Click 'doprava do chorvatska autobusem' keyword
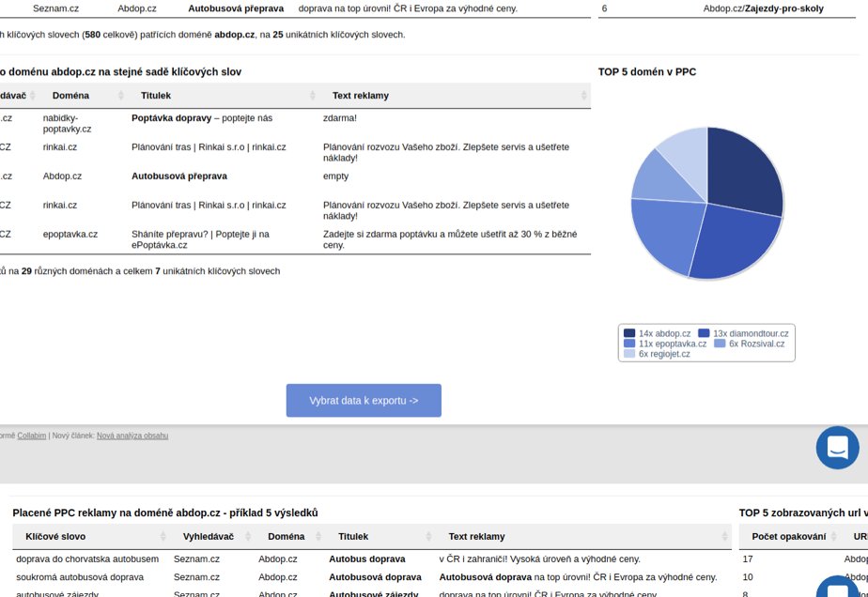Viewport: 868px width, 597px height. click(x=87, y=559)
